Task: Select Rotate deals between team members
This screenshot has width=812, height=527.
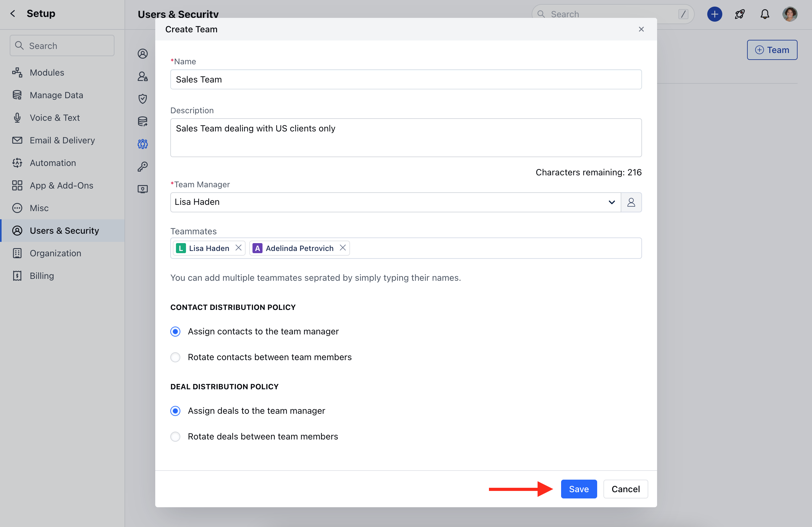Action: 175,437
